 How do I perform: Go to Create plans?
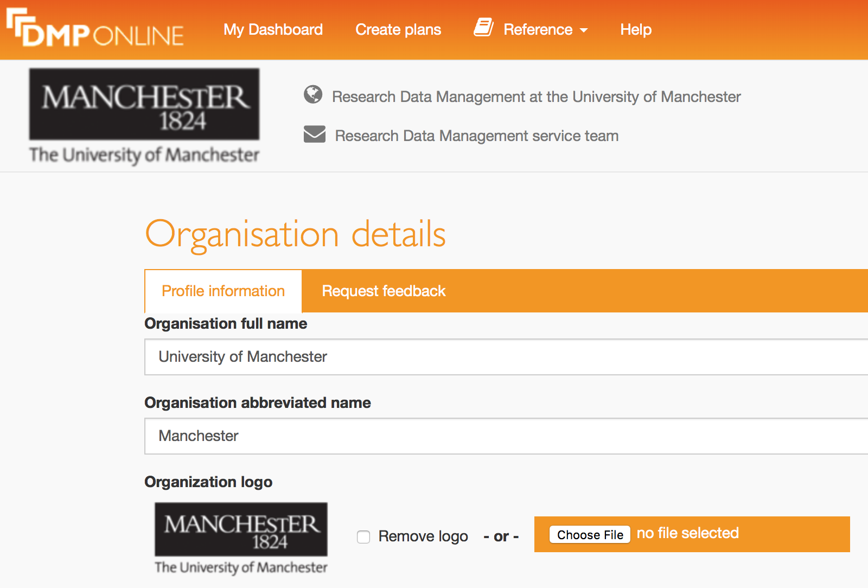click(398, 29)
